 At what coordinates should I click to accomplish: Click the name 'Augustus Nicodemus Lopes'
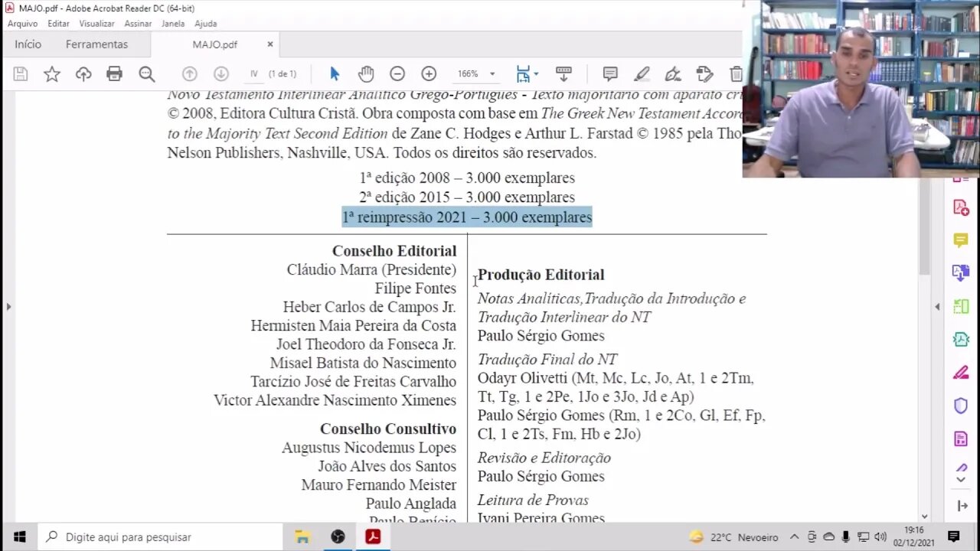click(x=369, y=448)
